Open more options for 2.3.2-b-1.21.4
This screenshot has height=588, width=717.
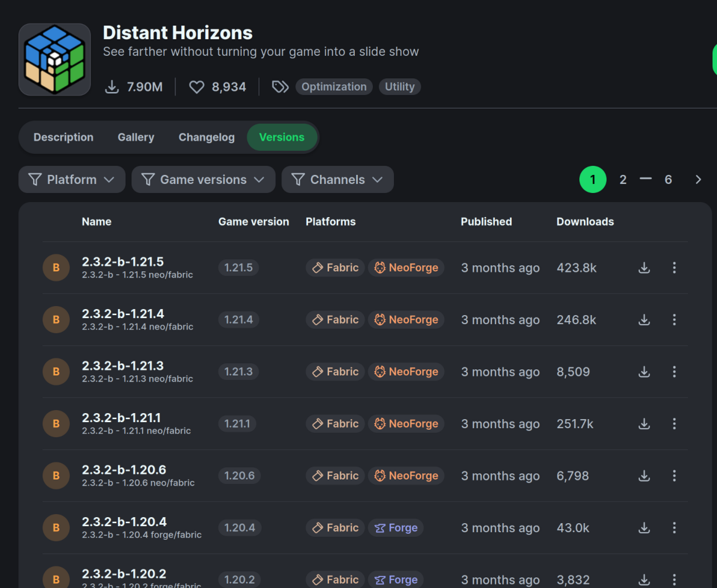(674, 320)
